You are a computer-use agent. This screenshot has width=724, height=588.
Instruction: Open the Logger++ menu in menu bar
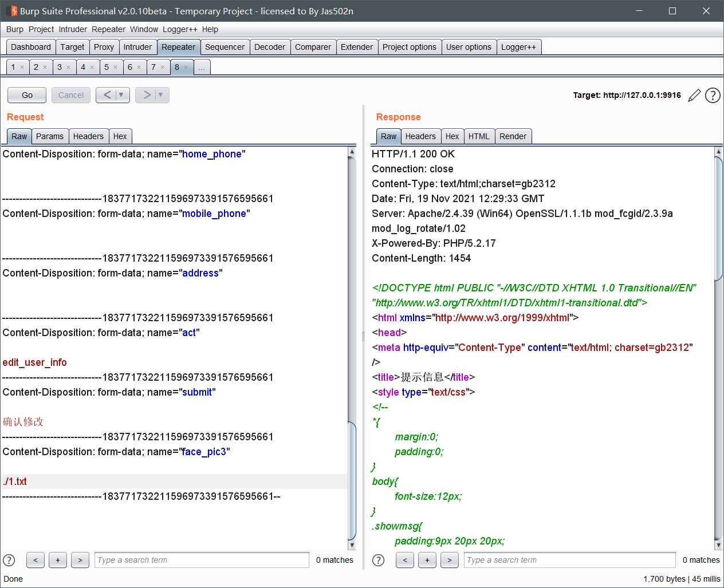click(x=180, y=29)
